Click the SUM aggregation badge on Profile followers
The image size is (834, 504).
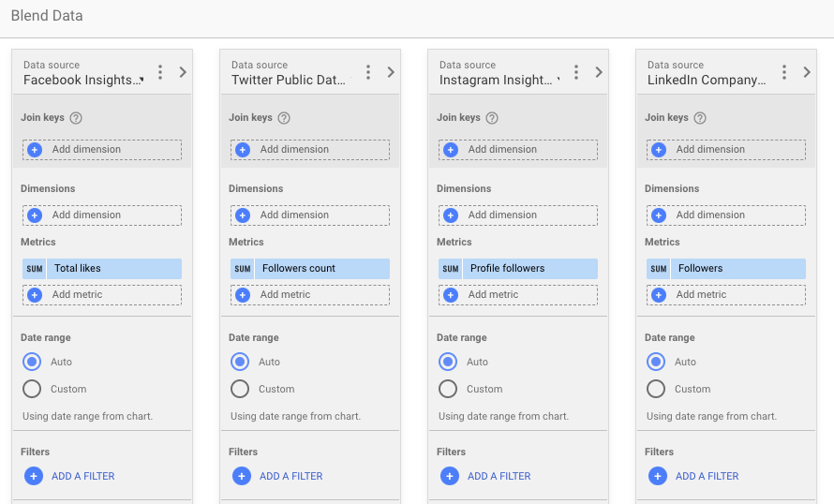451,269
